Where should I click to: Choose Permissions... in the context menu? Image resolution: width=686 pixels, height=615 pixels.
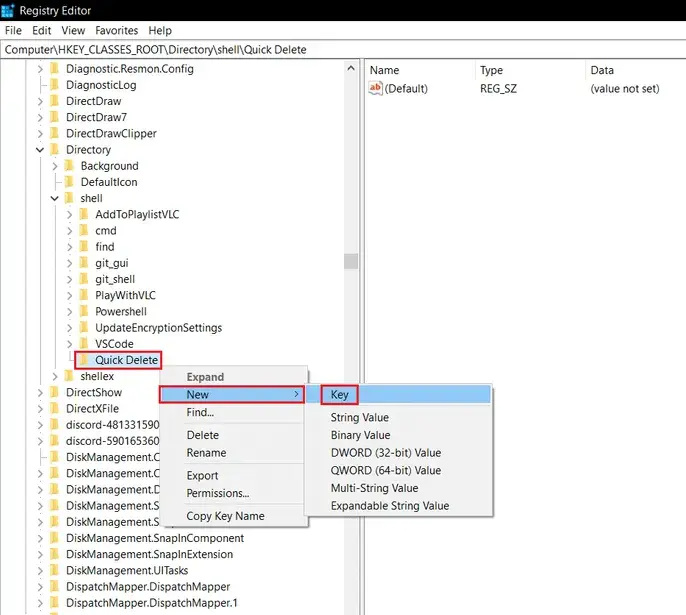[x=217, y=493]
